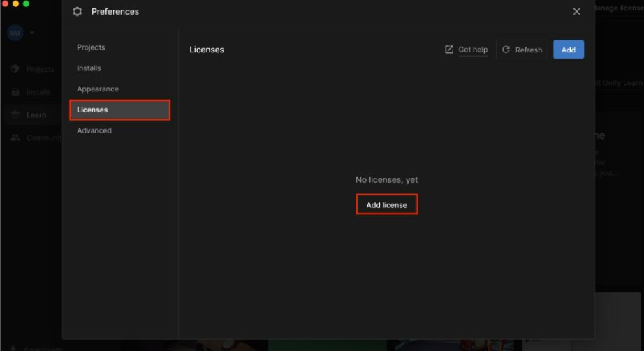
Task: Click the Projects icon in the background sidebar
Action: (15, 69)
